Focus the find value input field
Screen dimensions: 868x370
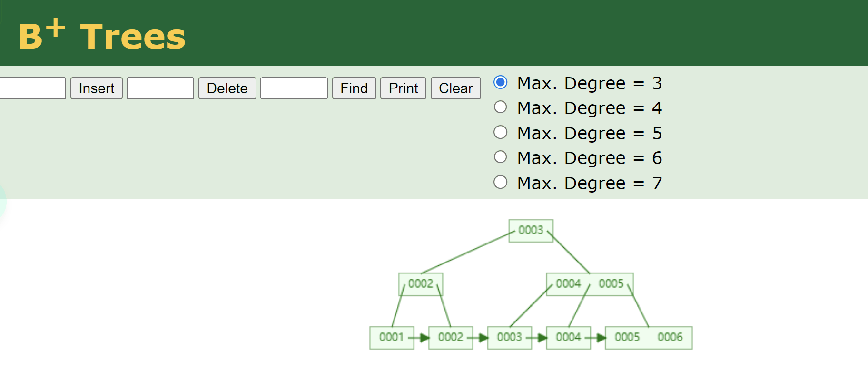tap(294, 88)
